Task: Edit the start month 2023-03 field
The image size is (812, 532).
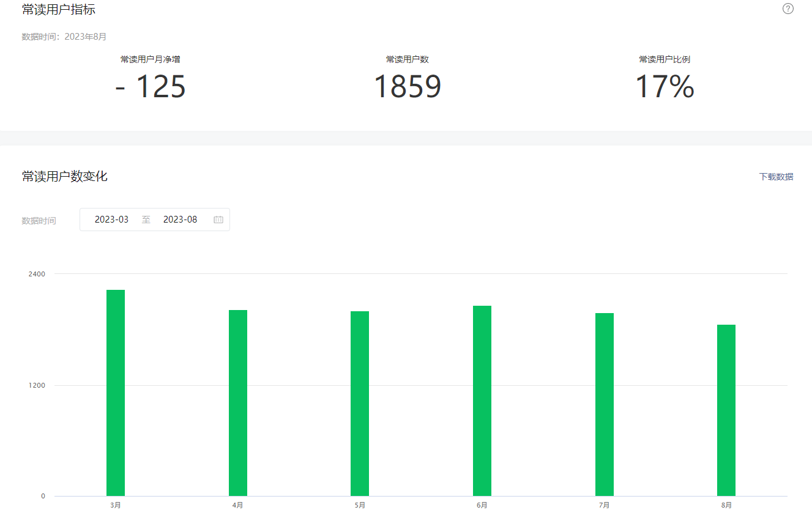Action: point(111,220)
